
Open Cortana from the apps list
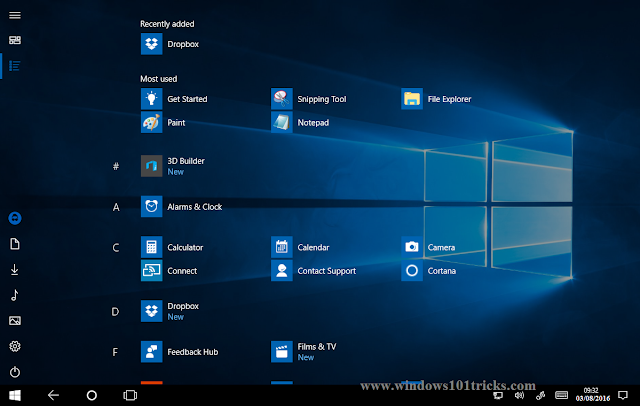click(429, 271)
